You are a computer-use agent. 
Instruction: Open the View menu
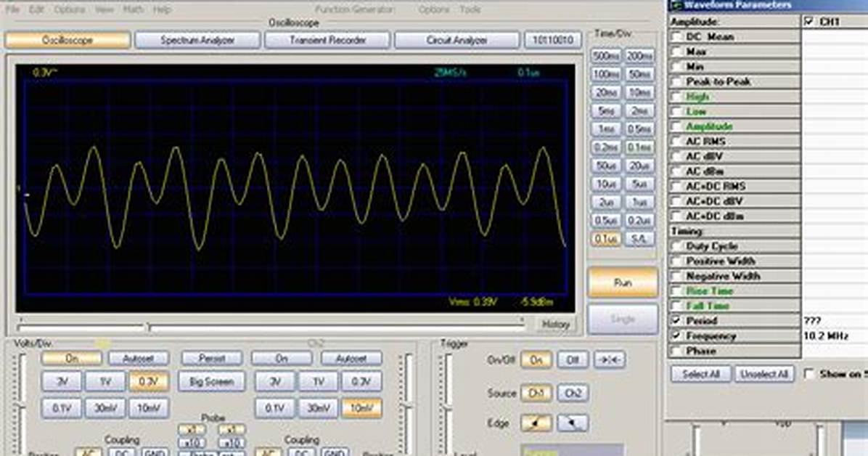point(104,9)
